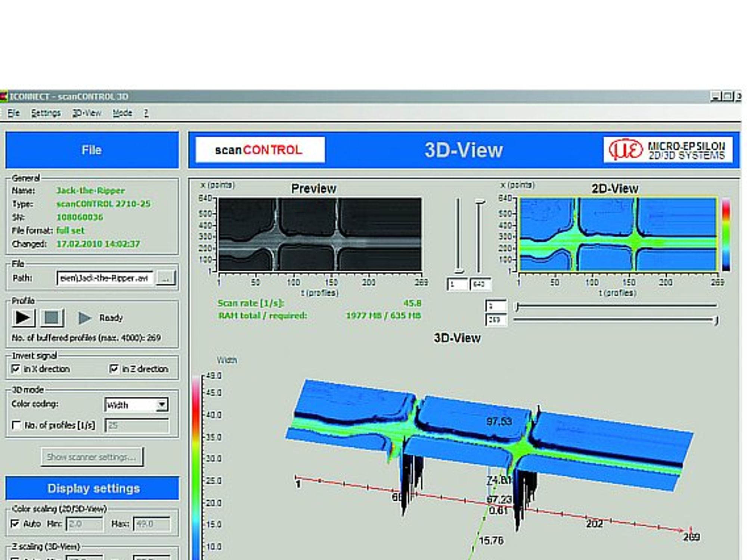Viewport: 747px width, 560px height.
Task: Open the Settings menu
Action: coord(46,113)
